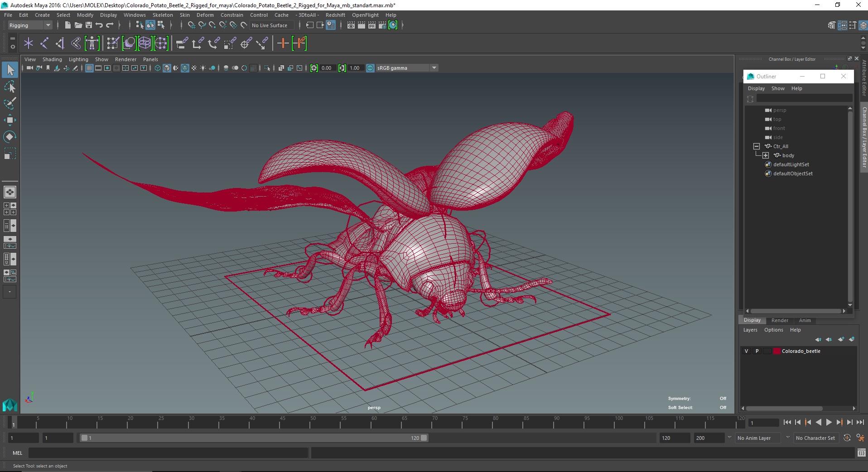This screenshot has height=472, width=868.
Task: Open animation preferences running figure icon
Action: pyautogui.click(x=860, y=438)
